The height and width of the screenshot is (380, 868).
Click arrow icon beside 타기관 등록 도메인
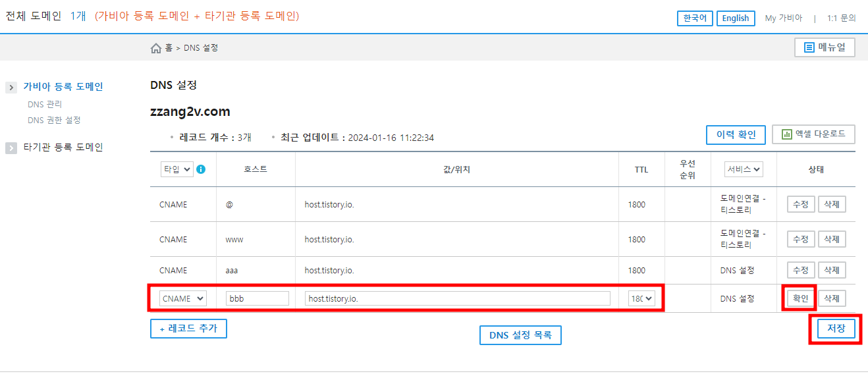click(x=11, y=148)
